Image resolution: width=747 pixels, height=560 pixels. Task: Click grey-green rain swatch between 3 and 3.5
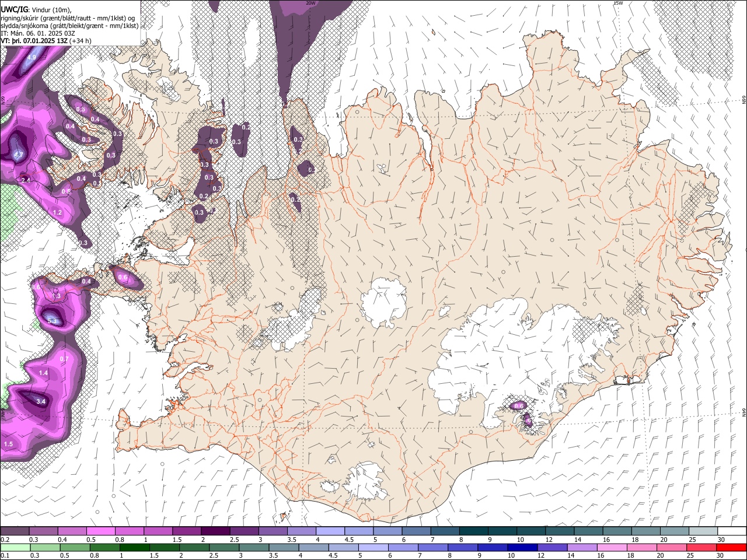[254, 548]
